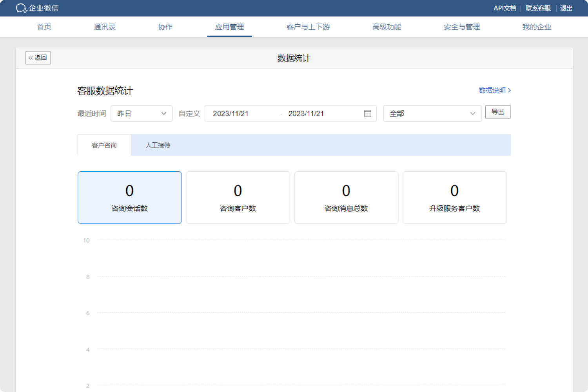The image size is (588, 392).
Task: Click the chart axis value 8
Action: click(88, 277)
